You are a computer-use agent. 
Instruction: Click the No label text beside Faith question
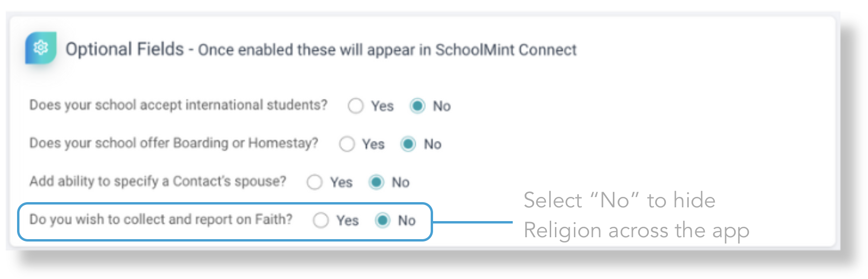tap(406, 221)
